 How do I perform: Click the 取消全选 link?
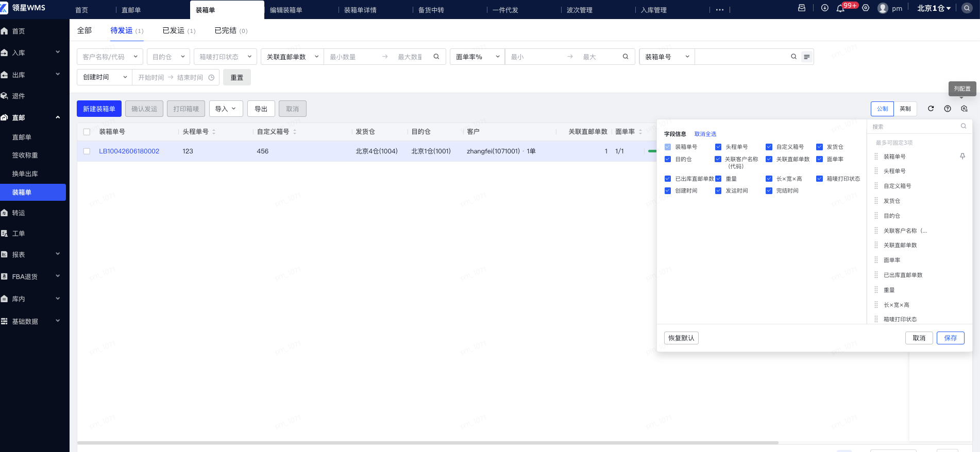(705, 134)
